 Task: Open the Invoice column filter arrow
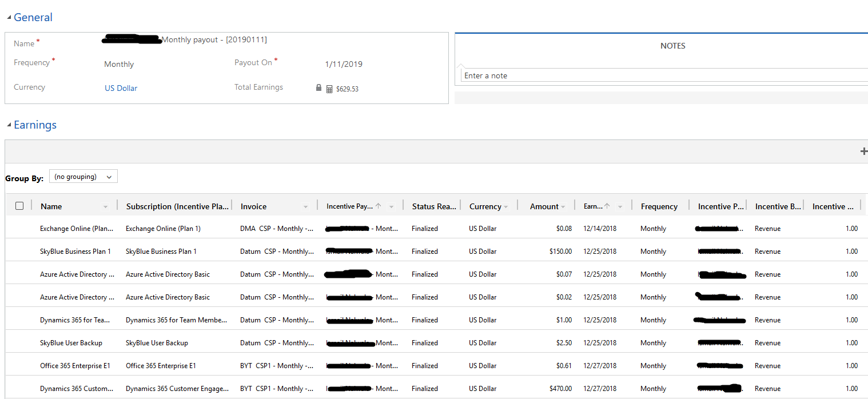tap(305, 207)
